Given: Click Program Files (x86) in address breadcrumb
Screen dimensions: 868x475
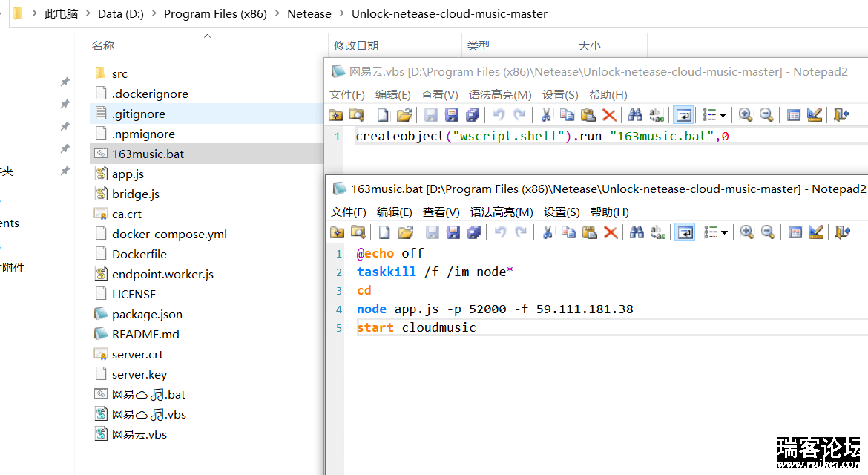Looking at the screenshot, I should (215, 14).
